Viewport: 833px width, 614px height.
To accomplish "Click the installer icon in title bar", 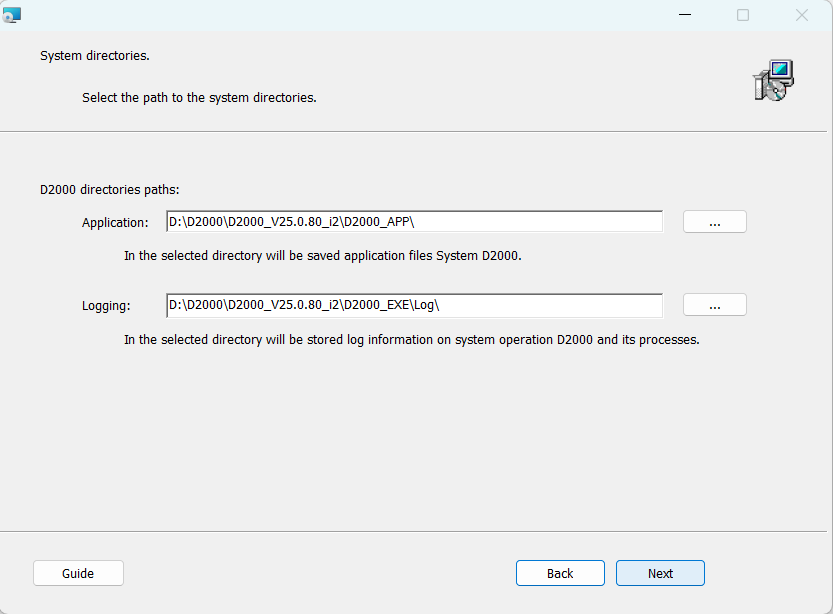I will 12,15.
